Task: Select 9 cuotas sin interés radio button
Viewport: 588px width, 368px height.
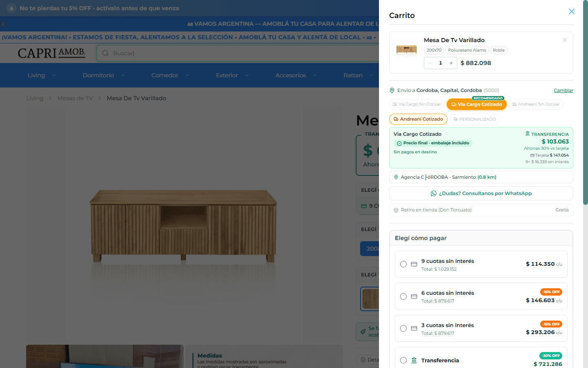Action: (403, 264)
